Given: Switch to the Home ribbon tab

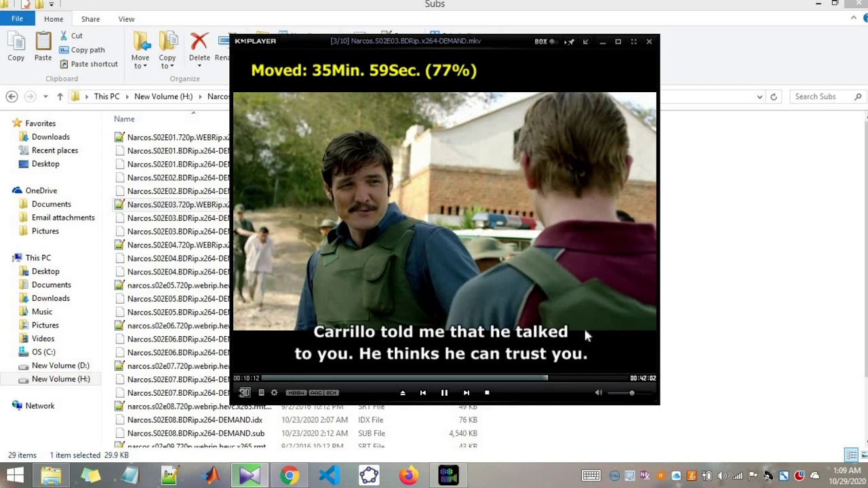Looking at the screenshot, I should 54,19.
